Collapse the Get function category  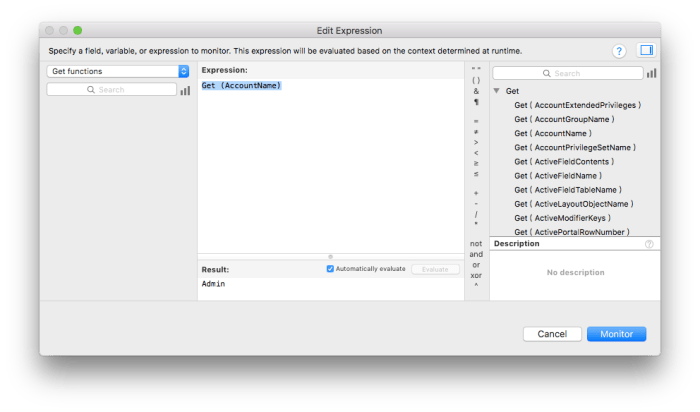pos(497,91)
